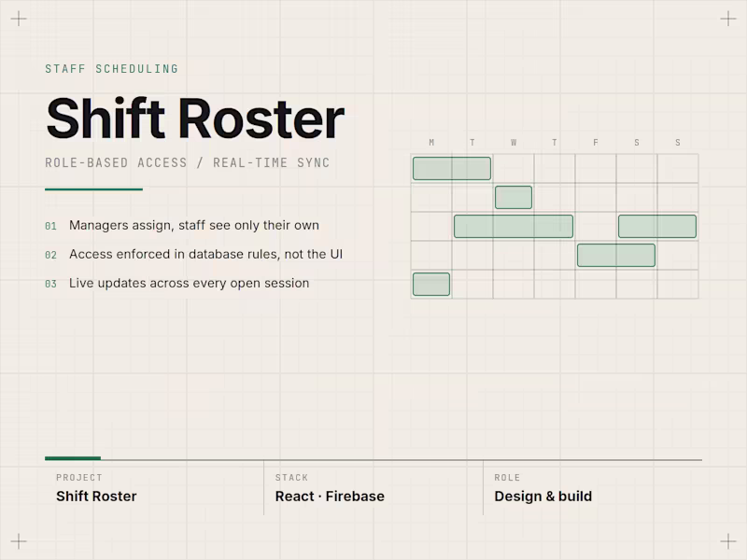
Task: Click the 'ROLE' footer label
Action: [x=507, y=478]
